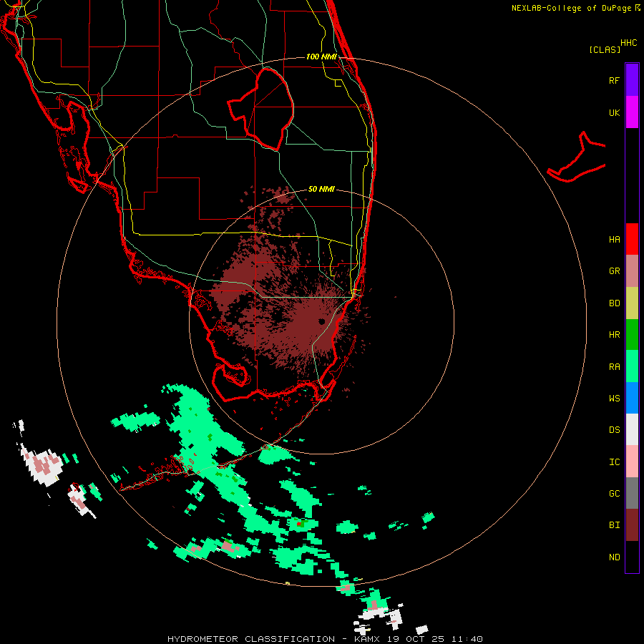Select the IC pink legend swatch
This screenshot has height=644, width=644.
[x=632, y=462]
